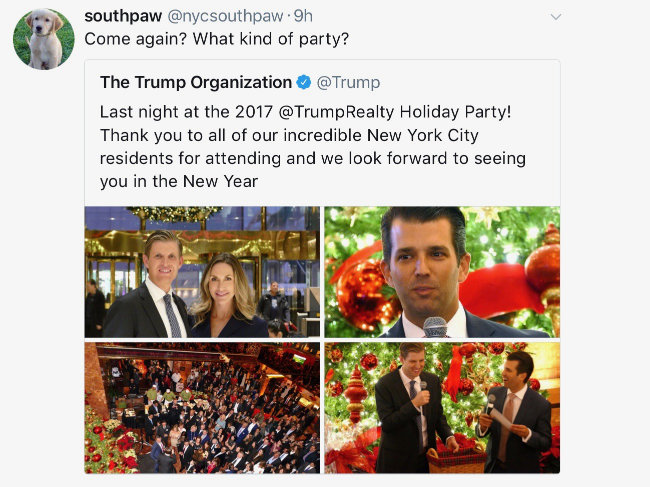This screenshot has width=650, height=487.
Task: Click the blue verified badge
Action: tap(304, 82)
